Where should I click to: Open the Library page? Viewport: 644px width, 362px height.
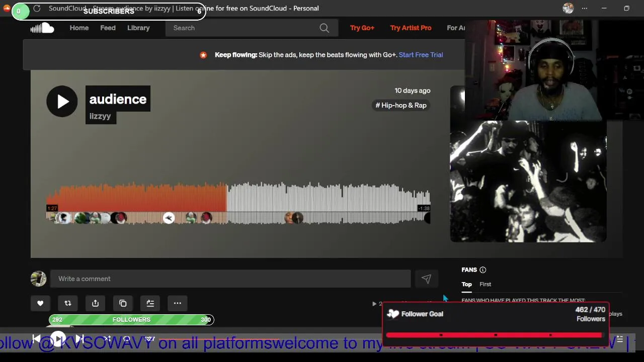(x=138, y=28)
